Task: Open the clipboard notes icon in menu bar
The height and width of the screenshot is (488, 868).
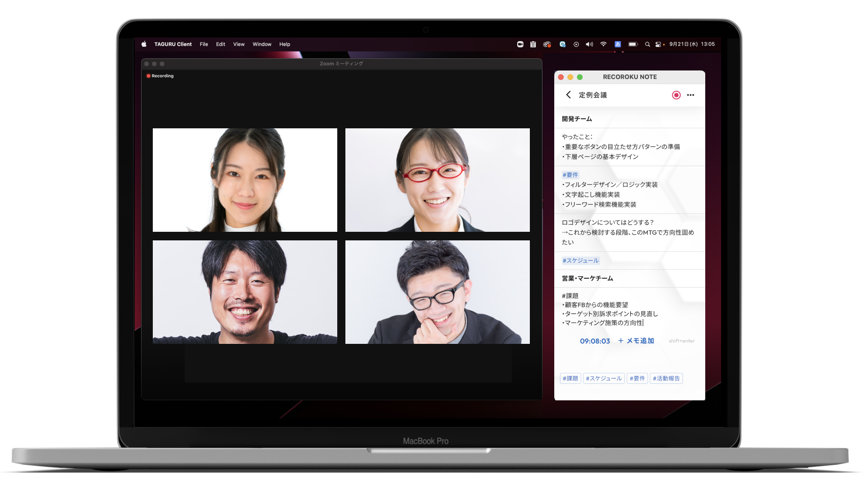Action: (x=533, y=44)
